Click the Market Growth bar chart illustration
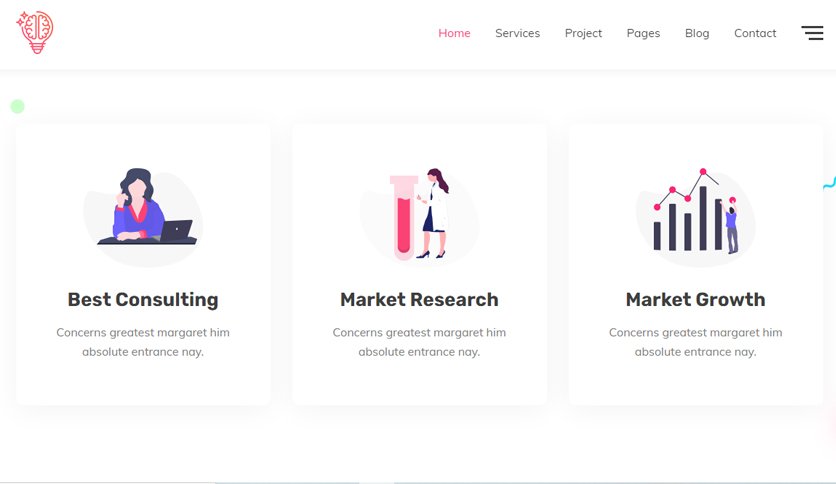The image size is (836, 484). [695, 216]
